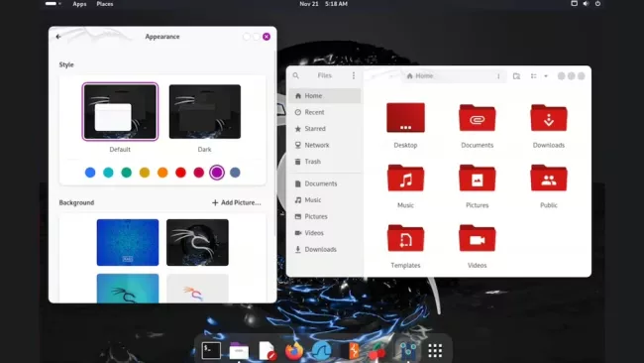Choose the pink accent color

[199, 173]
